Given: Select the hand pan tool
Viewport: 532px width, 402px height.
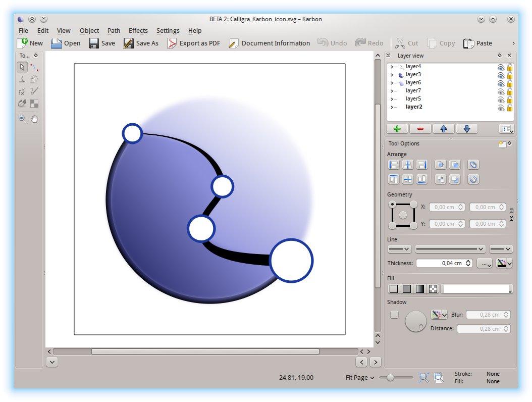Looking at the screenshot, I should click(34, 119).
